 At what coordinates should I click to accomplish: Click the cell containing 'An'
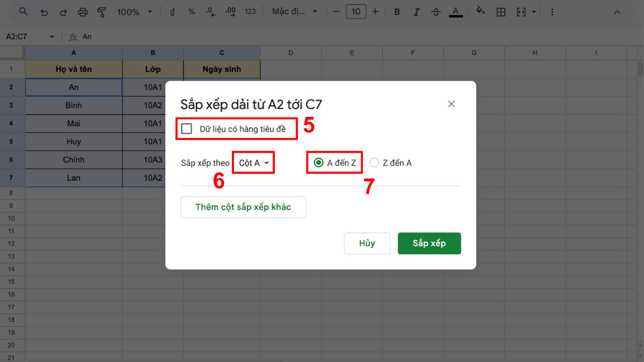pos(74,87)
